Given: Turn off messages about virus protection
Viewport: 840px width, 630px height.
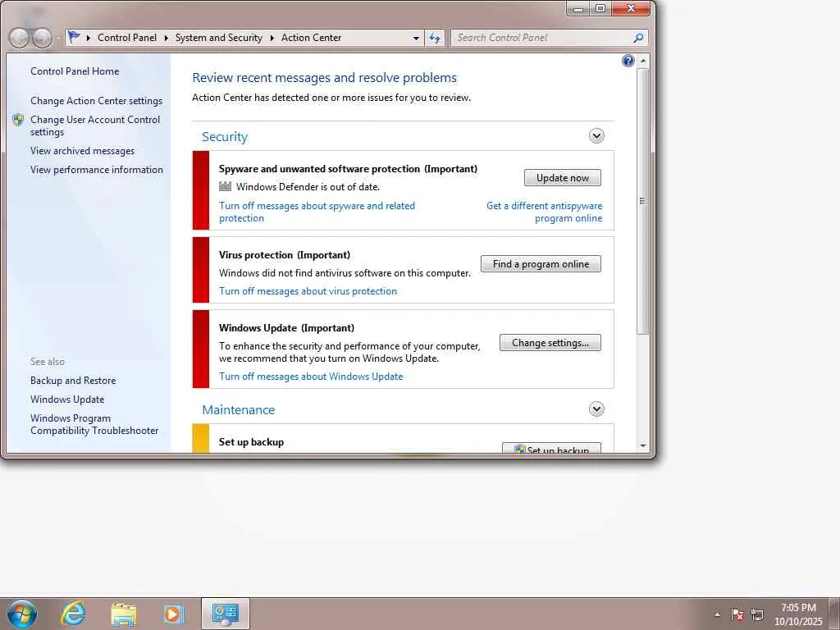Looking at the screenshot, I should pos(308,291).
